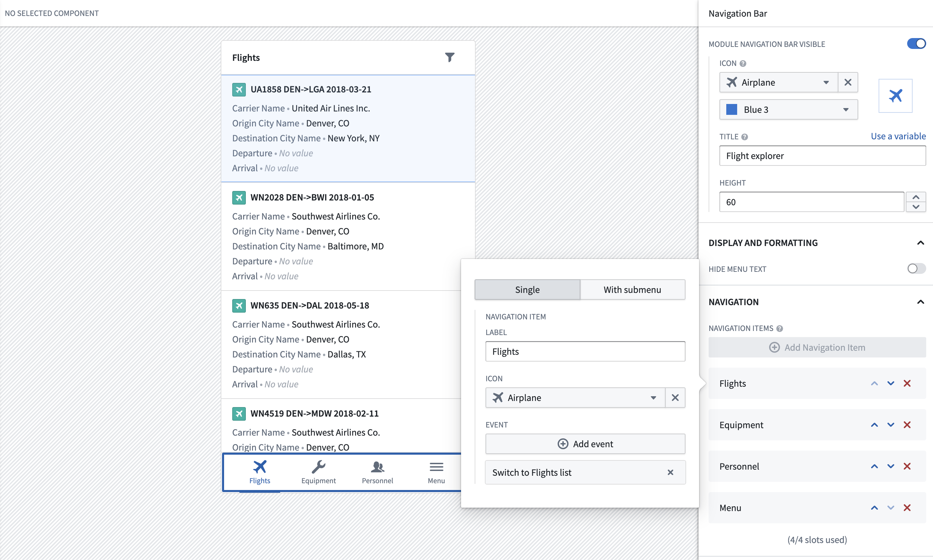Select the UA1858 DEN->LGA flight row
The height and width of the screenshot is (560, 933).
(348, 128)
